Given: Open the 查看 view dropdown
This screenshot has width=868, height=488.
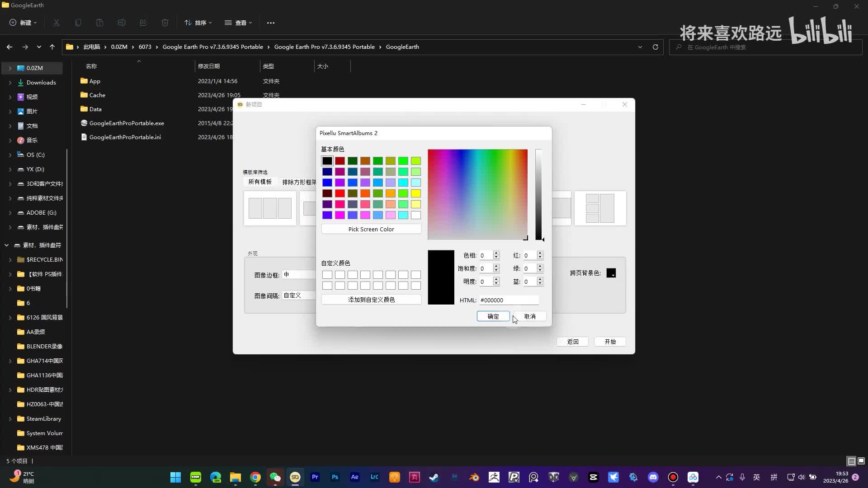Looking at the screenshot, I should (238, 23).
